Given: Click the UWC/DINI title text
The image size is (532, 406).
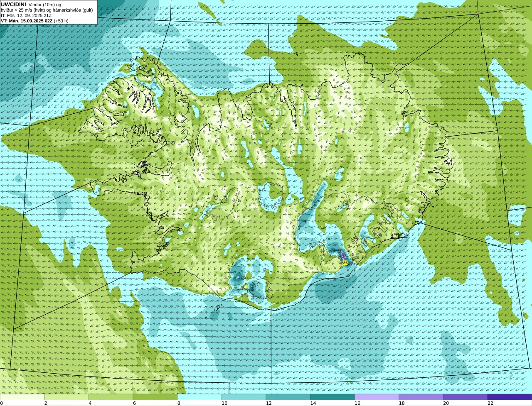Looking at the screenshot, I should click(x=13, y=4).
